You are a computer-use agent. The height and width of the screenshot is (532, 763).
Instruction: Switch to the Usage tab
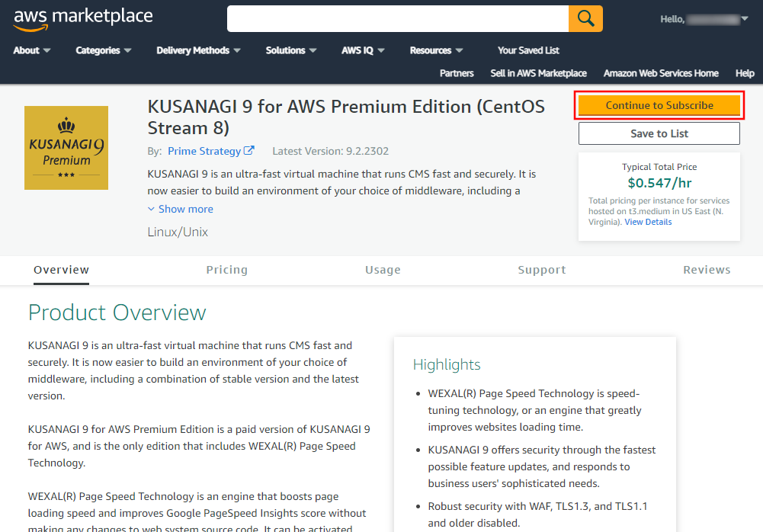coord(383,270)
